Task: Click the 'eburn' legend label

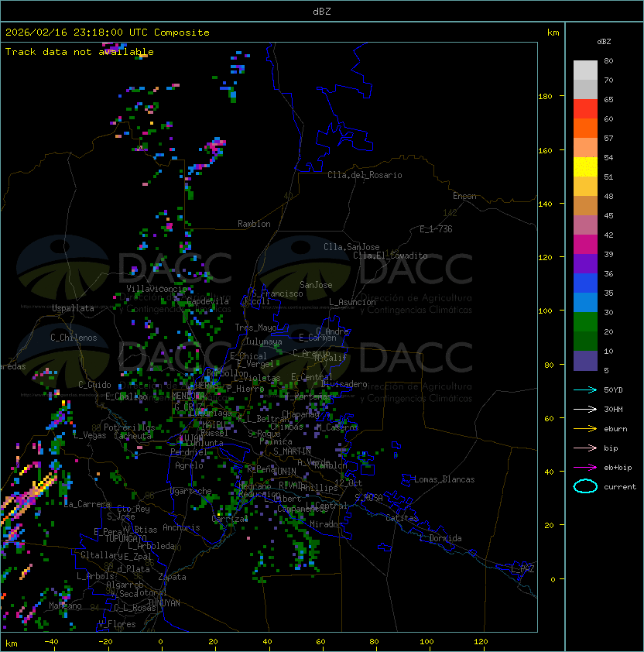Action: coord(615,428)
